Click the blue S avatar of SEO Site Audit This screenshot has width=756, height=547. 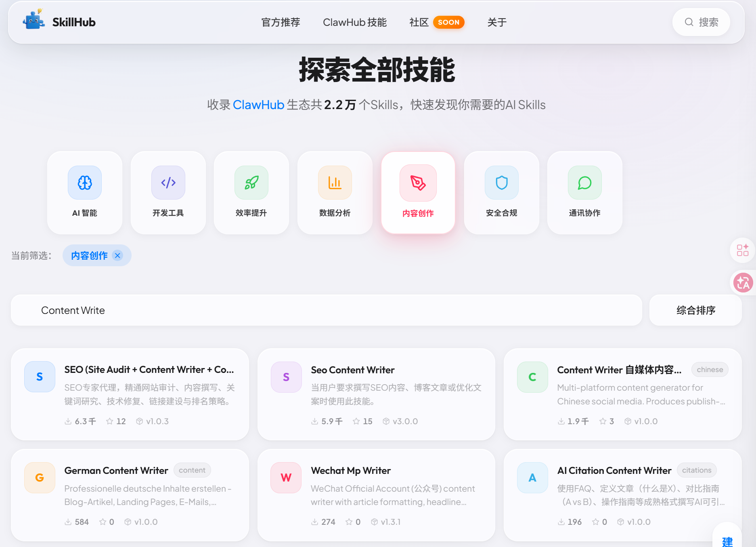pos(40,377)
